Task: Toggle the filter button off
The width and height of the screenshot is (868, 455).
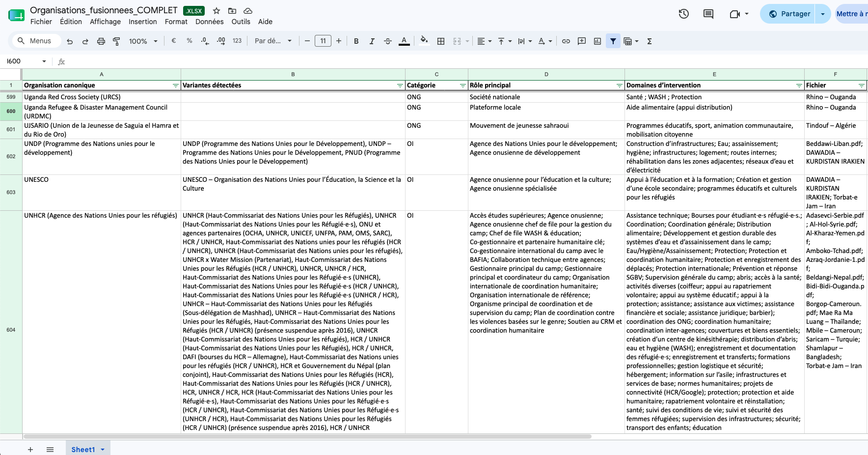Action: (613, 41)
